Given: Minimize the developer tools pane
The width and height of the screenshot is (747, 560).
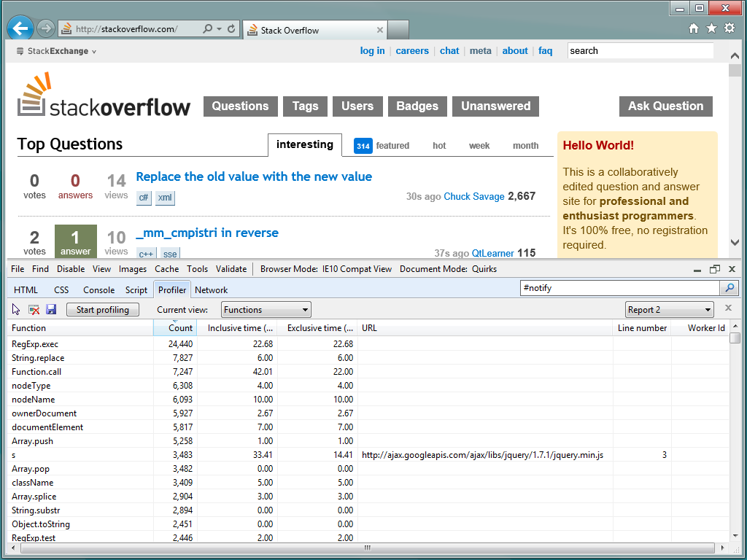Looking at the screenshot, I should pos(697,270).
